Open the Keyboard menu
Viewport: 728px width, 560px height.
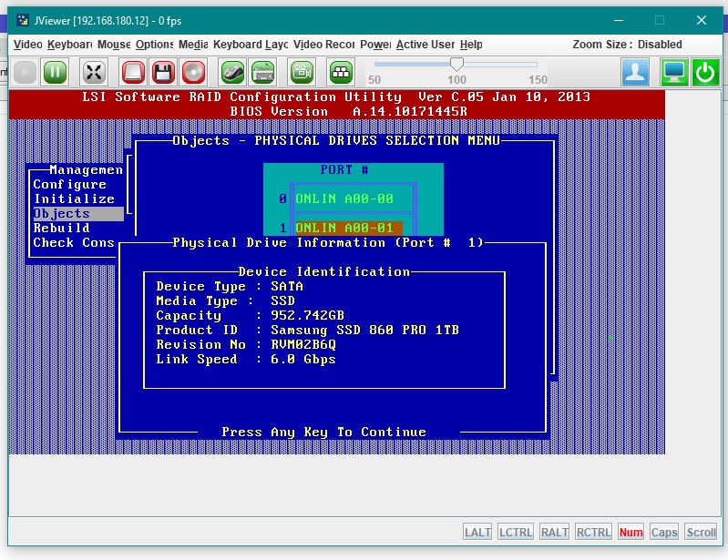pyautogui.click(x=69, y=45)
